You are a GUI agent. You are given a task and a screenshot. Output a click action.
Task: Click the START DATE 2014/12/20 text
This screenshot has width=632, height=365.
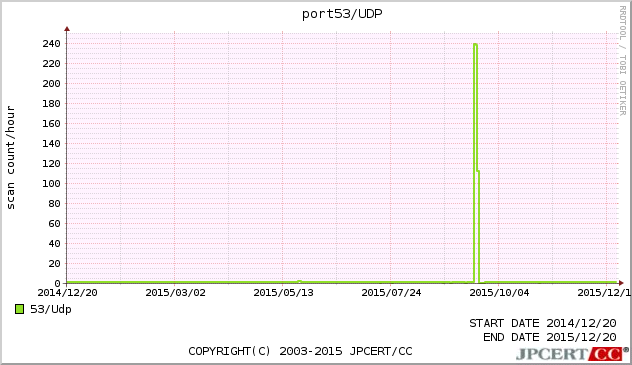coord(543,324)
